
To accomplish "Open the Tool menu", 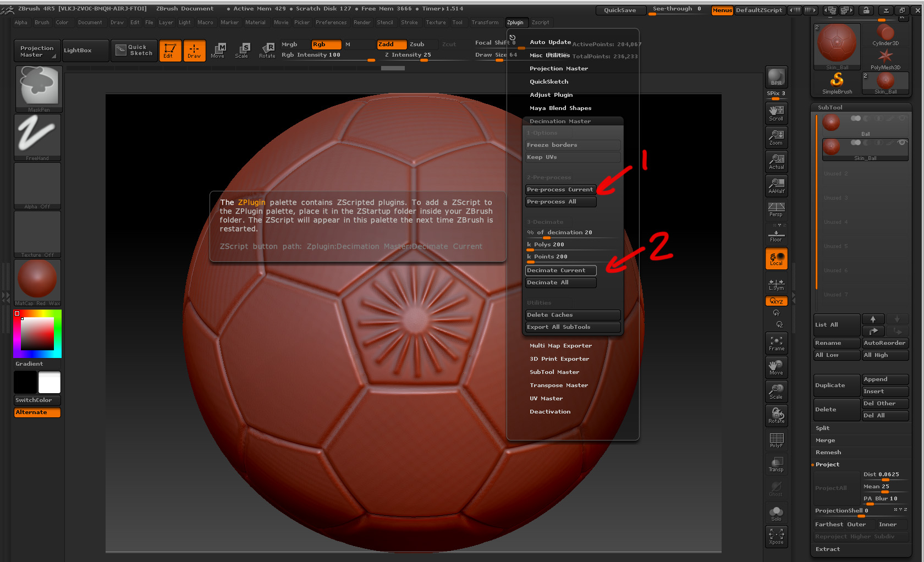I will [x=457, y=23].
